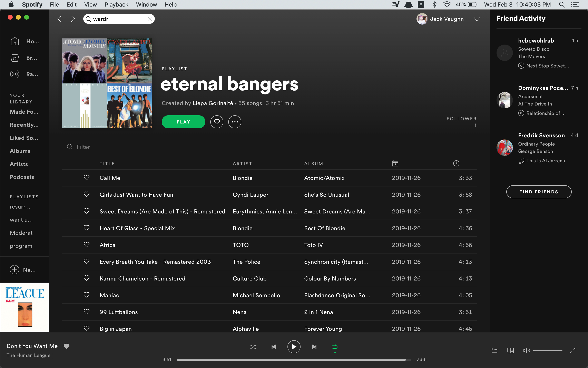Open the Wi-Fi status menu
This screenshot has width=588, height=368.
click(447, 5)
